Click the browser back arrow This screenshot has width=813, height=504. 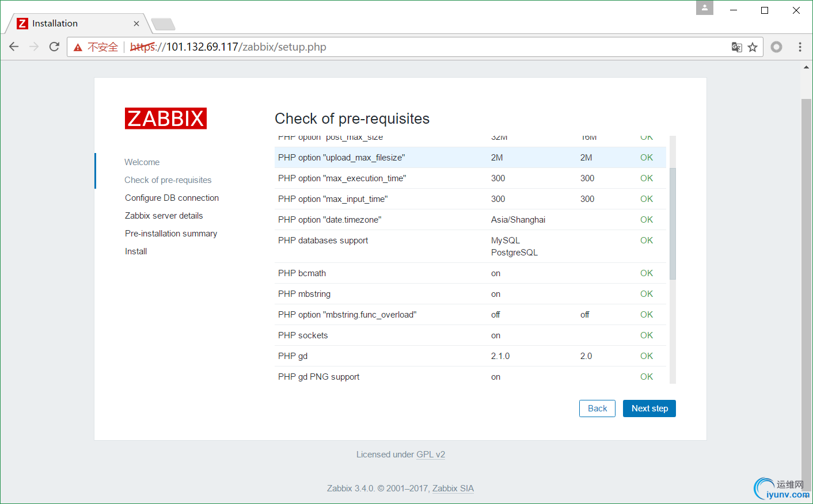coord(14,47)
